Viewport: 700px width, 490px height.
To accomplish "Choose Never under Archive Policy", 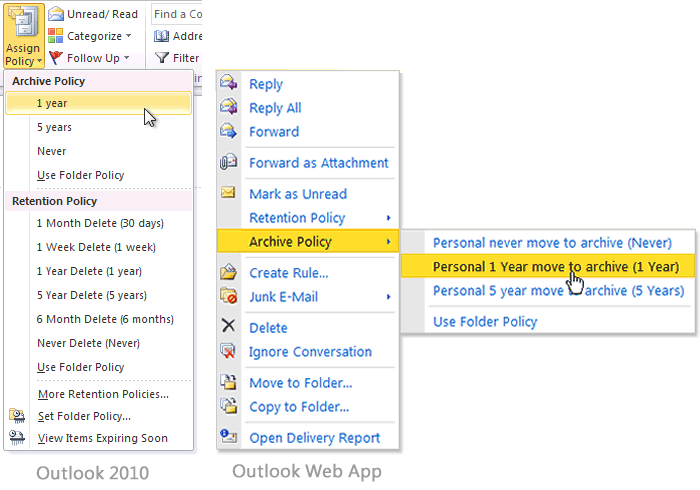I will [x=99, y=151].
